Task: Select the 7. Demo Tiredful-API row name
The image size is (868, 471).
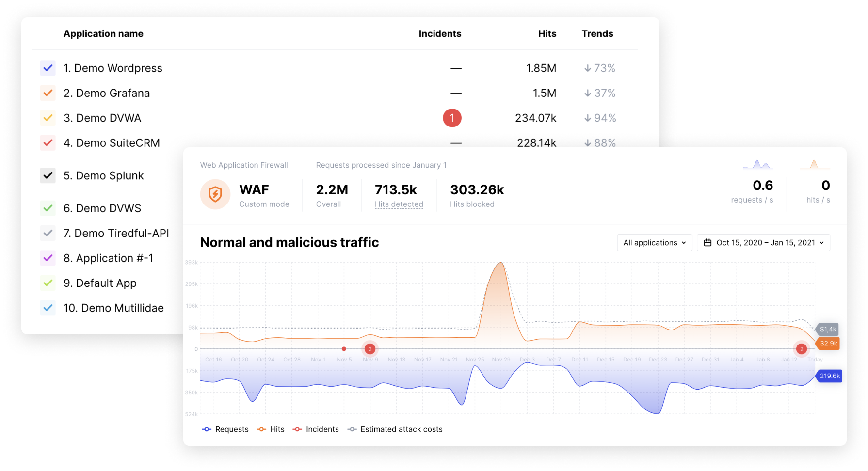Action: tap(116, 233)
